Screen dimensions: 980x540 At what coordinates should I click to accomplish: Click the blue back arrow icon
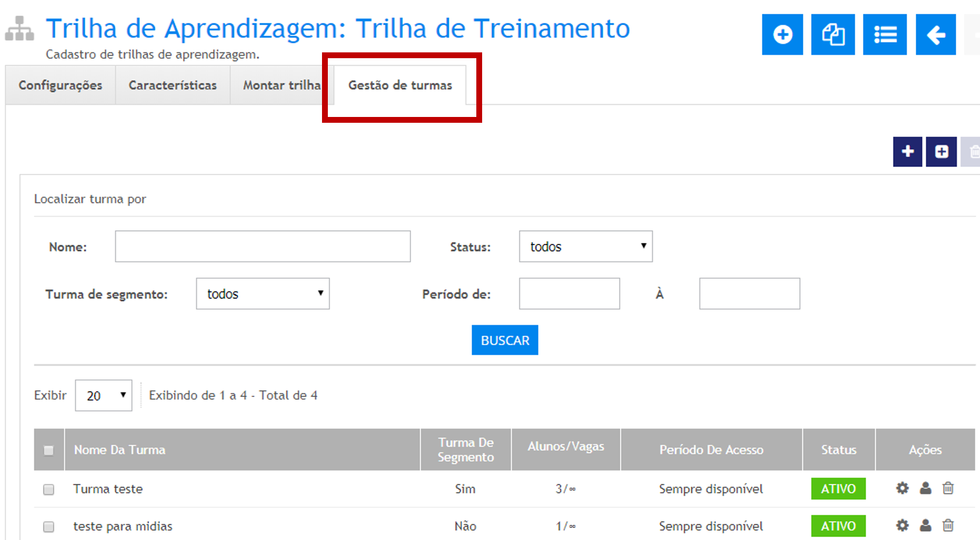pos(935,35)
